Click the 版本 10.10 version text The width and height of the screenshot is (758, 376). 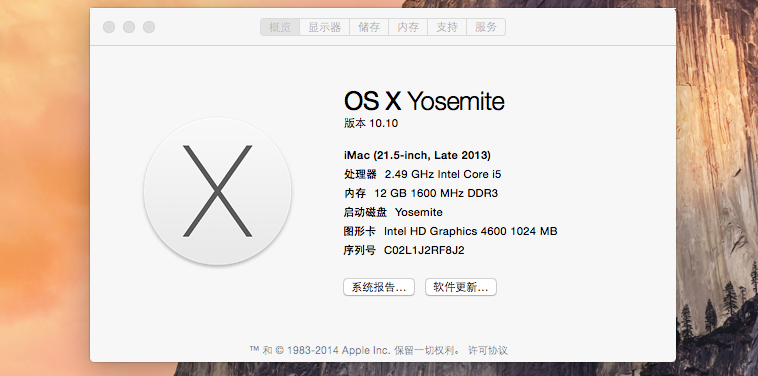tap(371, 123)
